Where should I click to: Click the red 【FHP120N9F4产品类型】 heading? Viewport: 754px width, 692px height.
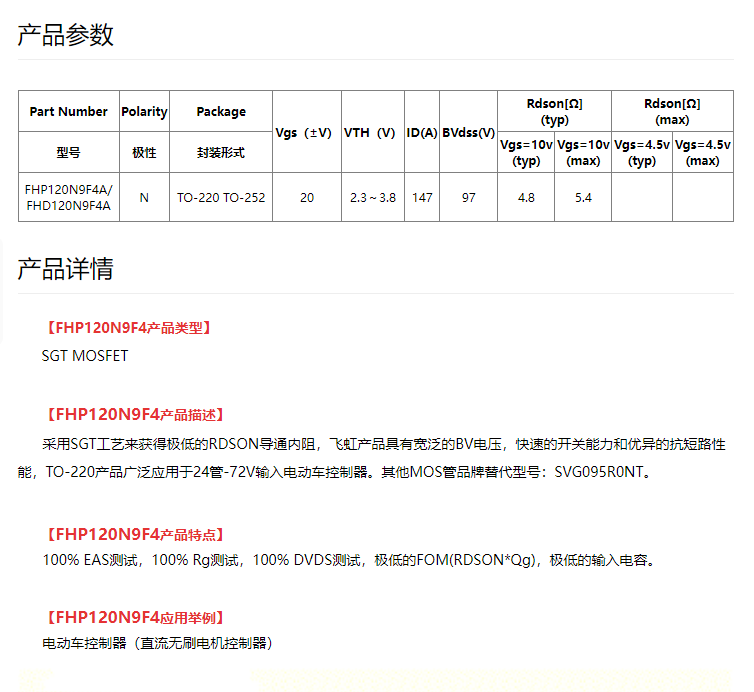pyautogui.click(x=128, y=327)
